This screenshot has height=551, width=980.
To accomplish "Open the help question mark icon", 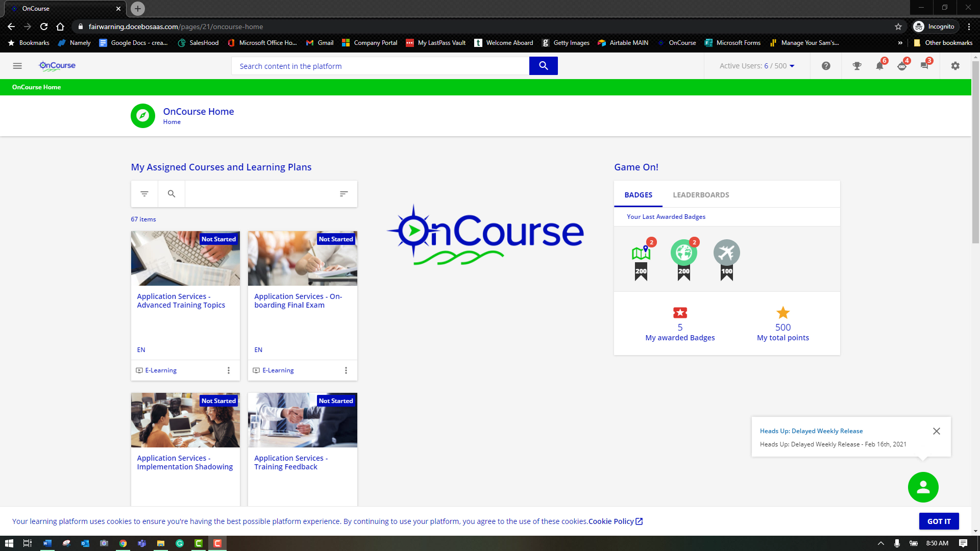I will click(x=826, y=66).
